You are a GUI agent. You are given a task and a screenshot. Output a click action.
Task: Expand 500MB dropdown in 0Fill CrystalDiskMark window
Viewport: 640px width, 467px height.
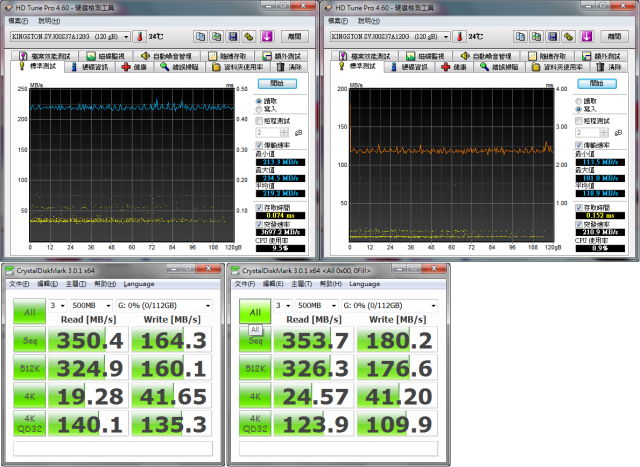point(334,305)
